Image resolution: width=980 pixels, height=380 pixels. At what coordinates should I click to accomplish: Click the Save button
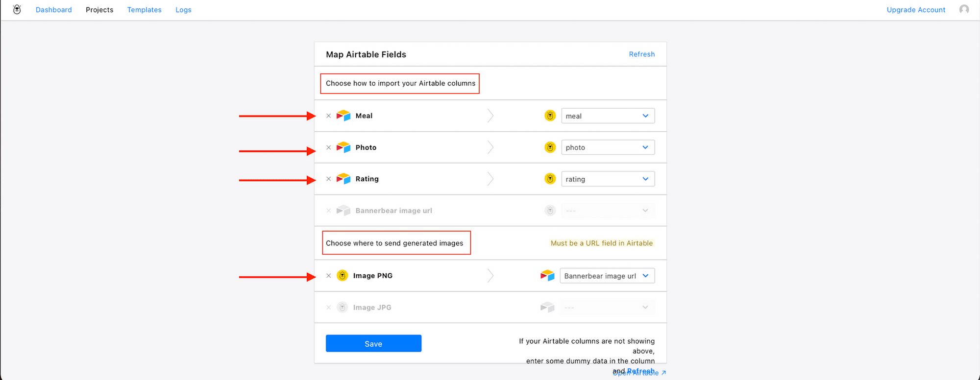tap(373, 344)
